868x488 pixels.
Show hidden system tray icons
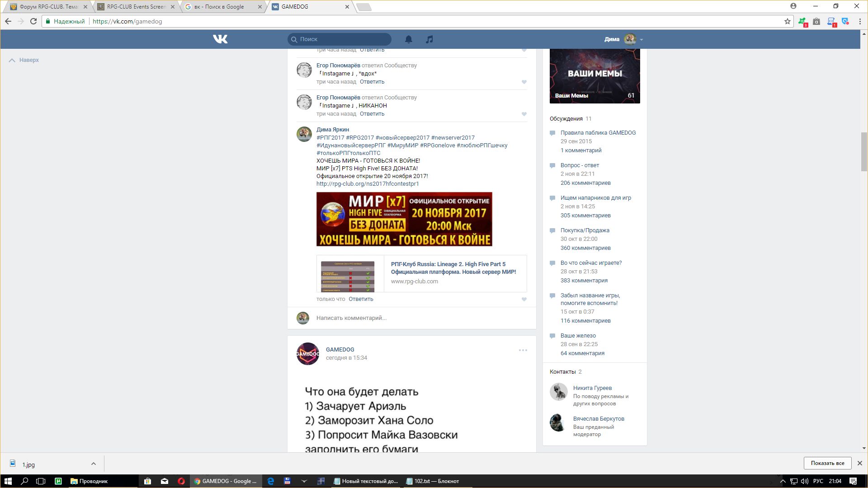click(x=783, y=481)
